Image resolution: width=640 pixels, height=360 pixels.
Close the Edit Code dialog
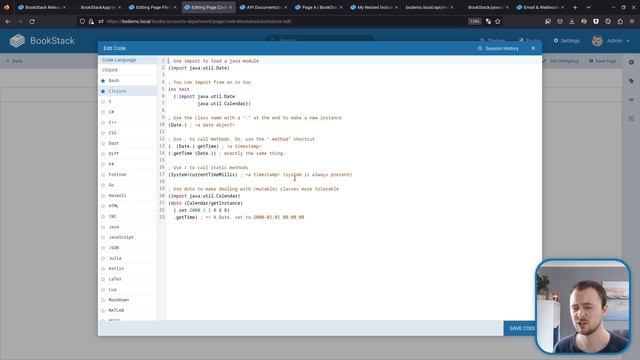pos(533,48)
